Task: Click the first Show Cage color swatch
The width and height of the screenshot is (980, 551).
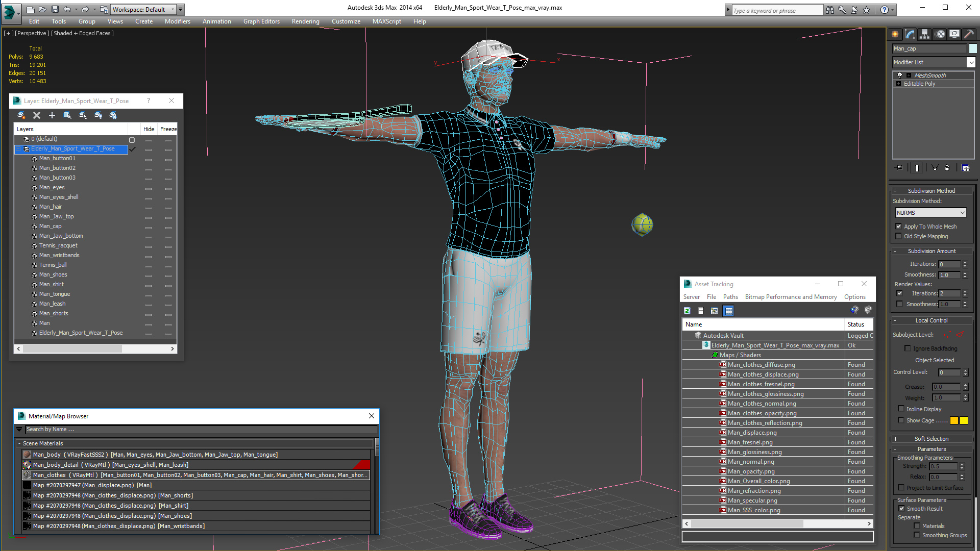Action: (954, 420)
